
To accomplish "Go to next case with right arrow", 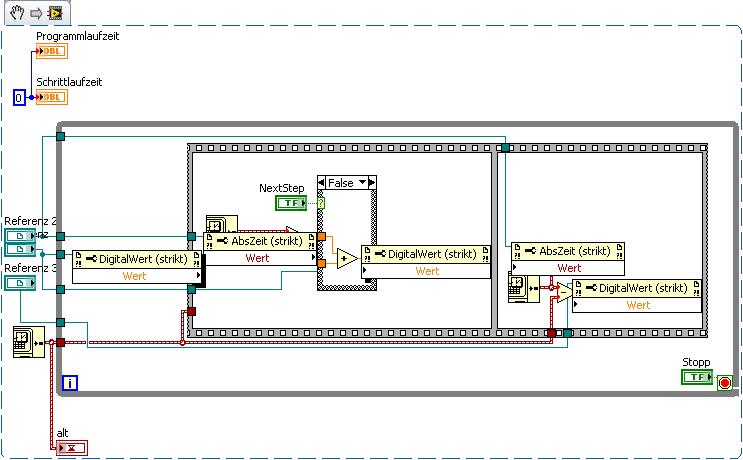I will pos(372,183).
